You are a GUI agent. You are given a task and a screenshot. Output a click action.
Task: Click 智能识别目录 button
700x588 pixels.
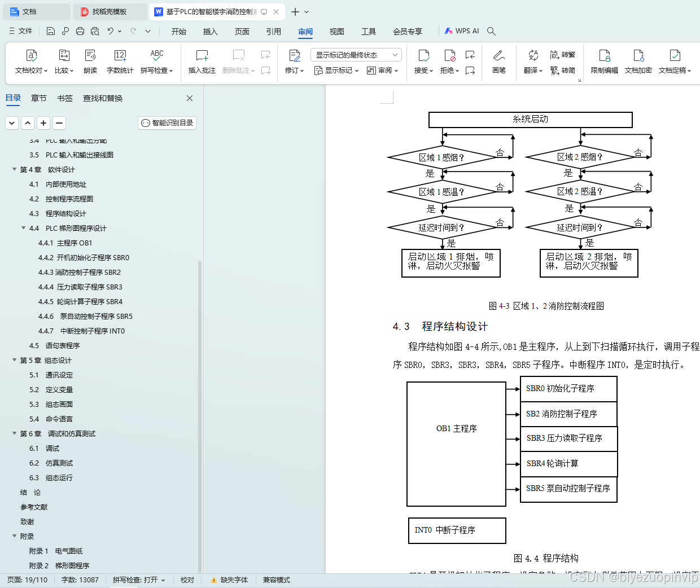pos(167,122)
